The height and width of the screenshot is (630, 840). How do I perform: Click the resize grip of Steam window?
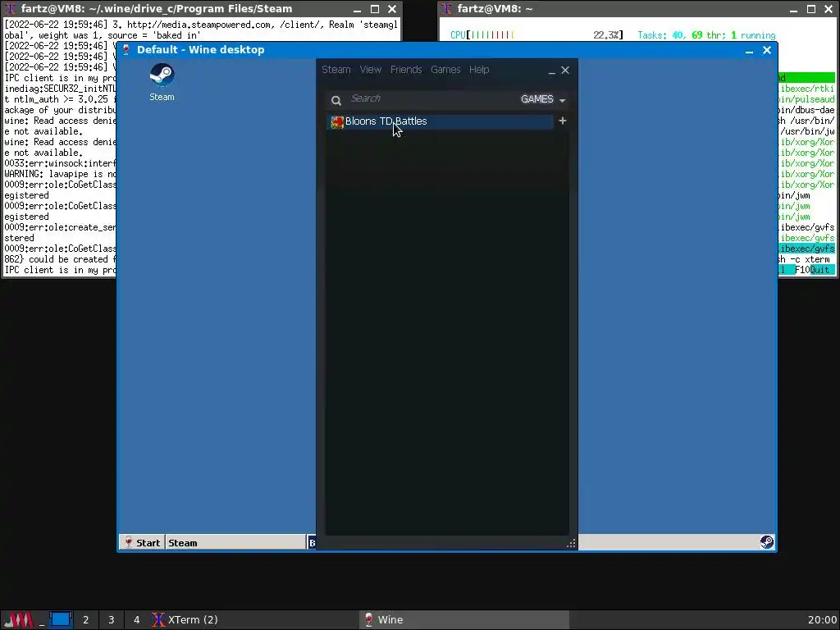[571, 543]
